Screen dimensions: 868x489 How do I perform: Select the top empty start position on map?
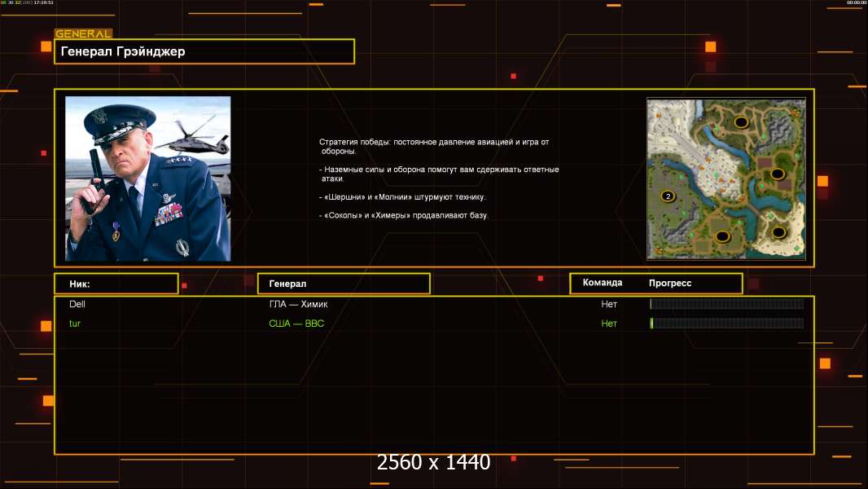(x=741, y=122)
